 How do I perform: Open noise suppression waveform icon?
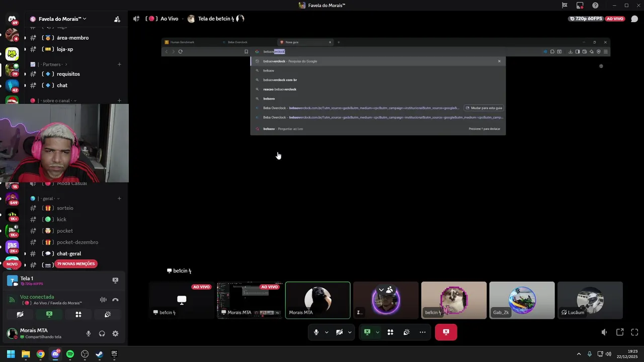point(103,300)
